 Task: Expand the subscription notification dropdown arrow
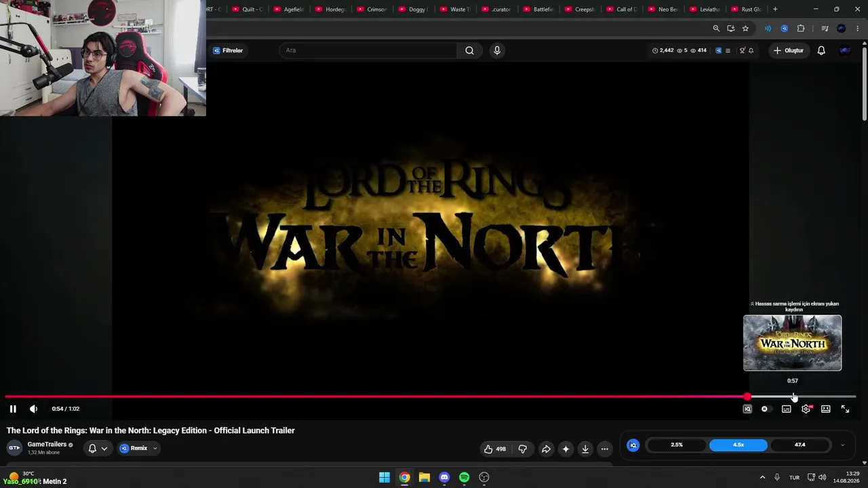tap(104, 448)
